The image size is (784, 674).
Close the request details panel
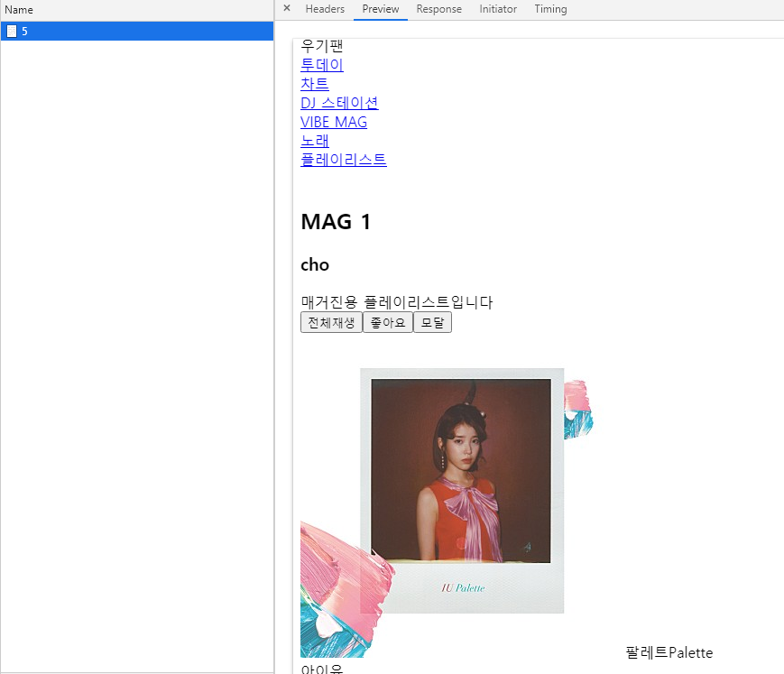(287, 8)
